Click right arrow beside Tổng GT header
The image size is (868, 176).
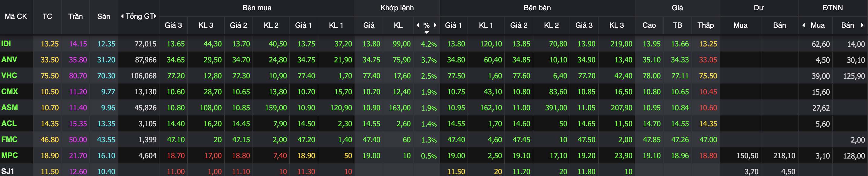coord(155,16)
